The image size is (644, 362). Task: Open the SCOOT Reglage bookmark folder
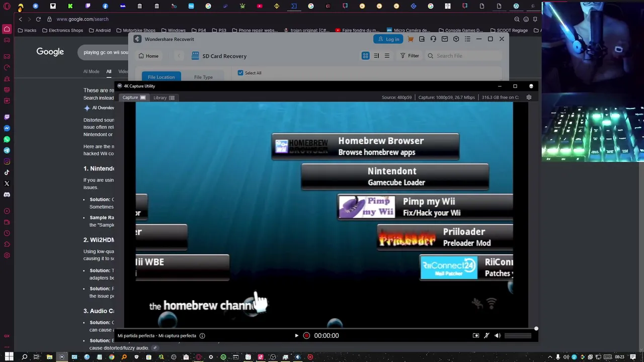click(509, 30)
